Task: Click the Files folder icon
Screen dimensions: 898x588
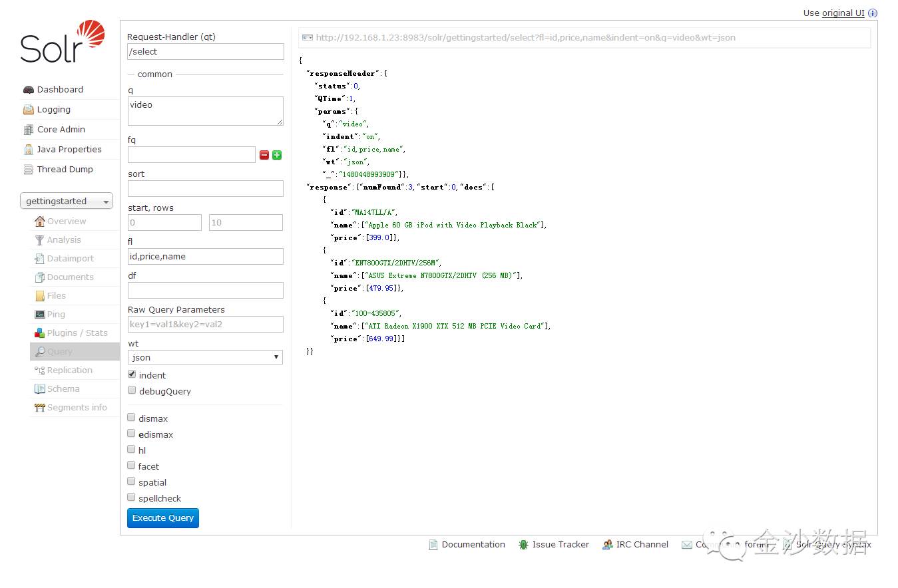Action: pos(40,296)
